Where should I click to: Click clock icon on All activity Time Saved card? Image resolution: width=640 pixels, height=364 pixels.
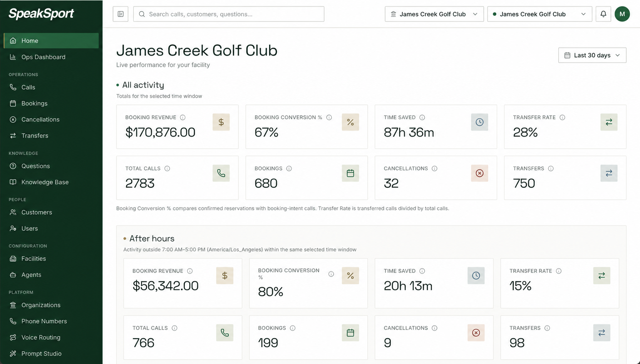(x=479, y=122)
